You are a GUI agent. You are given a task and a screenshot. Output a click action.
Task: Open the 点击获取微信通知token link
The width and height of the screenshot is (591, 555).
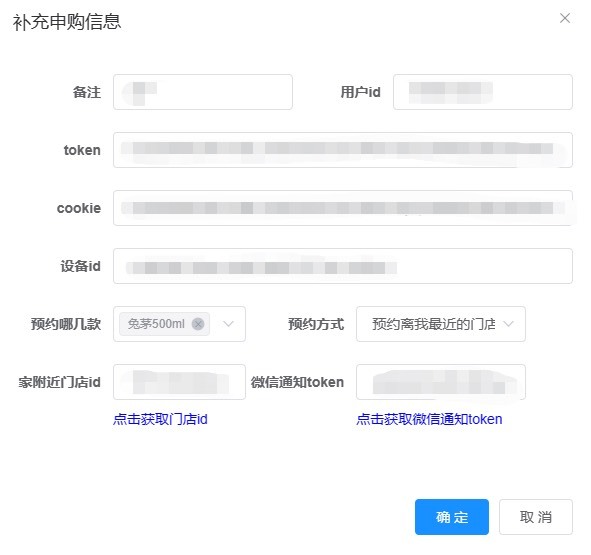coord(429,419)
